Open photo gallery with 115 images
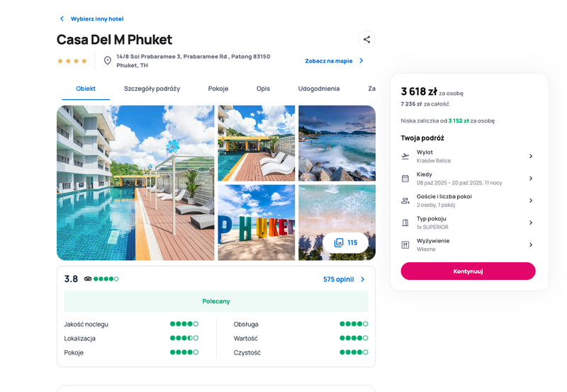 coord(346,242)
